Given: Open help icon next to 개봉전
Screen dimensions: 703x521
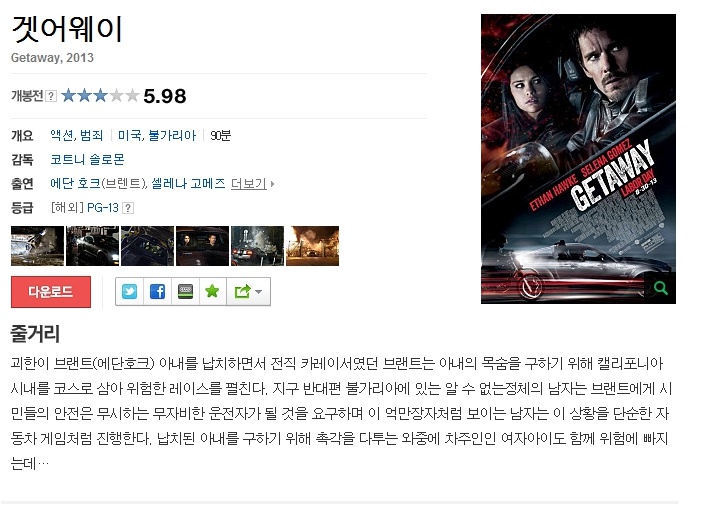Looking at the screenshot, I should 51,96.
